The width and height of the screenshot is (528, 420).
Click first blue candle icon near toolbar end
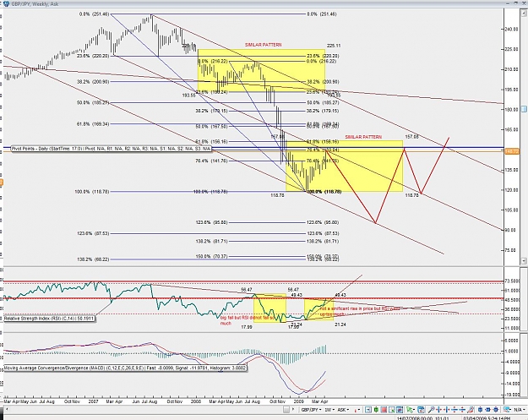pos(480,410)
